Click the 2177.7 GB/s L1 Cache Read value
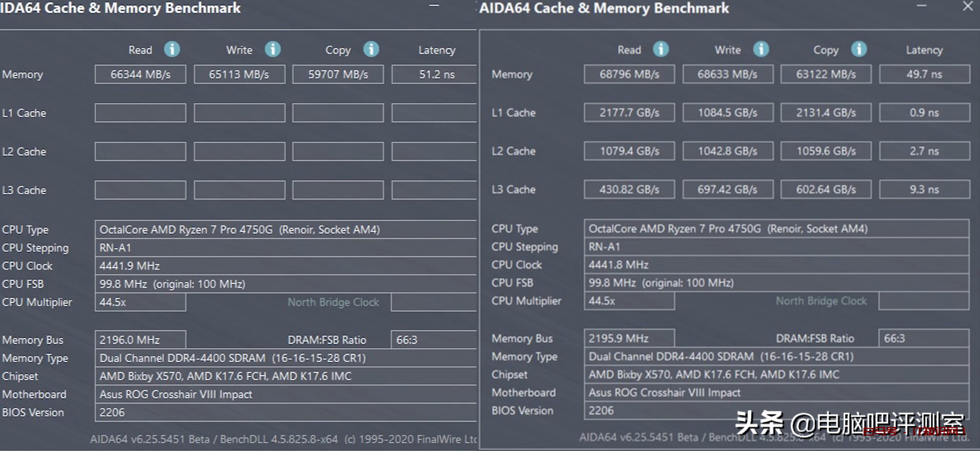Image resolution: width=980 pixels, height=451 pixels. click(629, 113)
